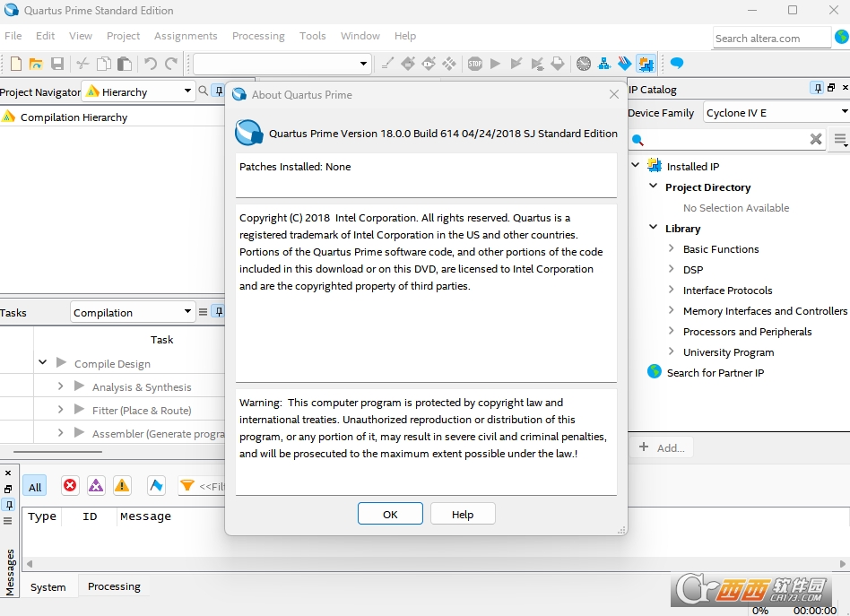Toggle warning yellow triangle filter
The width and height of the screenshot is (850, 616).
[x=122, y=485]
